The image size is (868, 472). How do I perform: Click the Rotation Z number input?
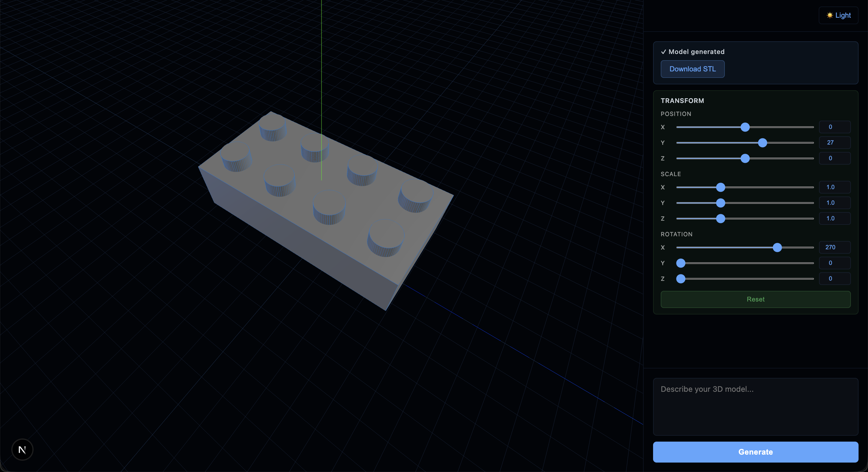tap(834, 279)
